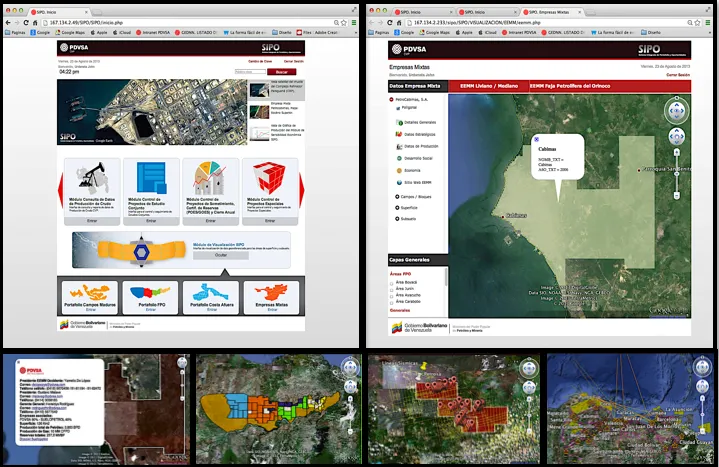Click the search text field beside Buscar

click(250, 72)
